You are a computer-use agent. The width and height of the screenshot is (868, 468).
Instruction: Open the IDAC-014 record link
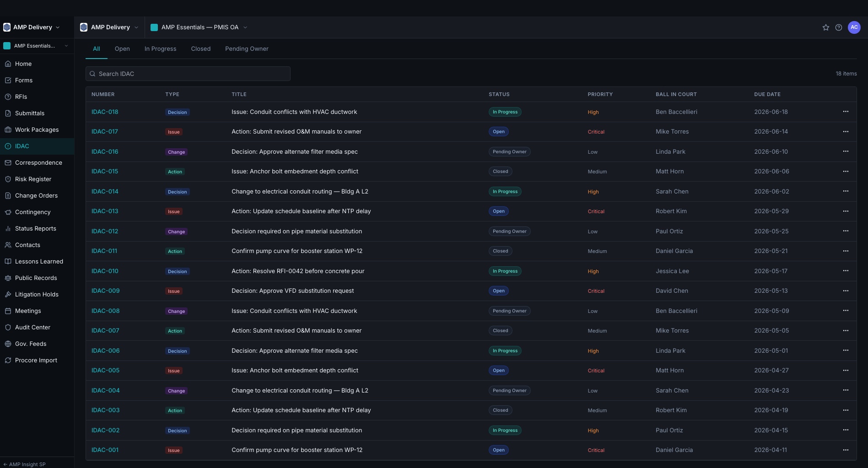click(x=105, y=192)
